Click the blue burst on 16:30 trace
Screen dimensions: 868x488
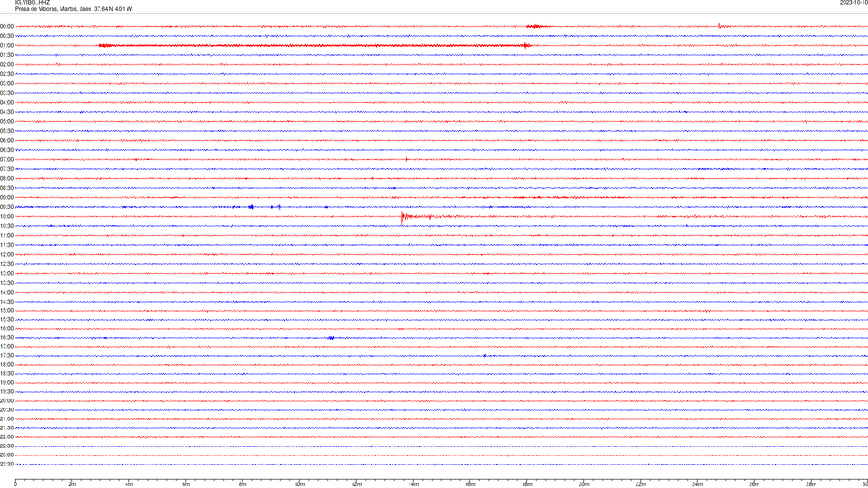(x=331, y=337)
